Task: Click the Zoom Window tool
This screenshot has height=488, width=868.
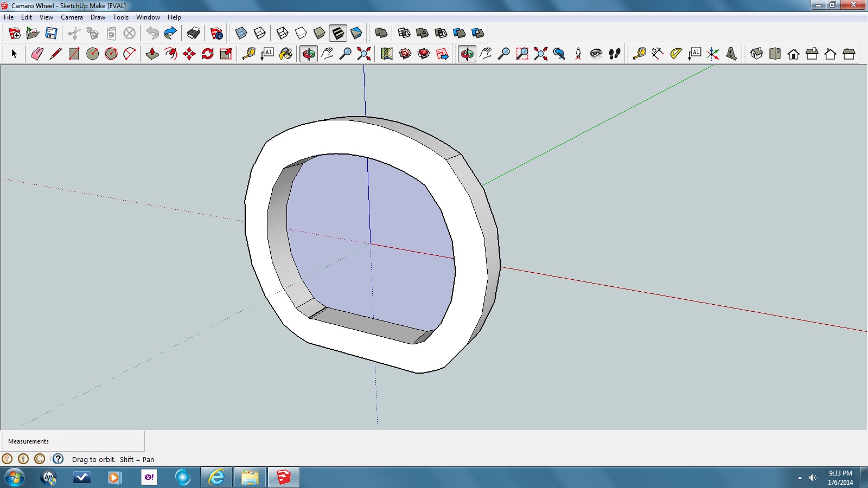Action: [522, 54]
